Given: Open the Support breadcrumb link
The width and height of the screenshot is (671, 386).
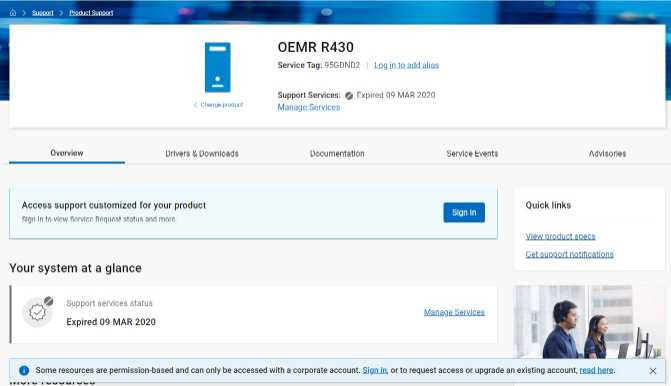Looking at the screenshot, I should (x=43, y=13).
